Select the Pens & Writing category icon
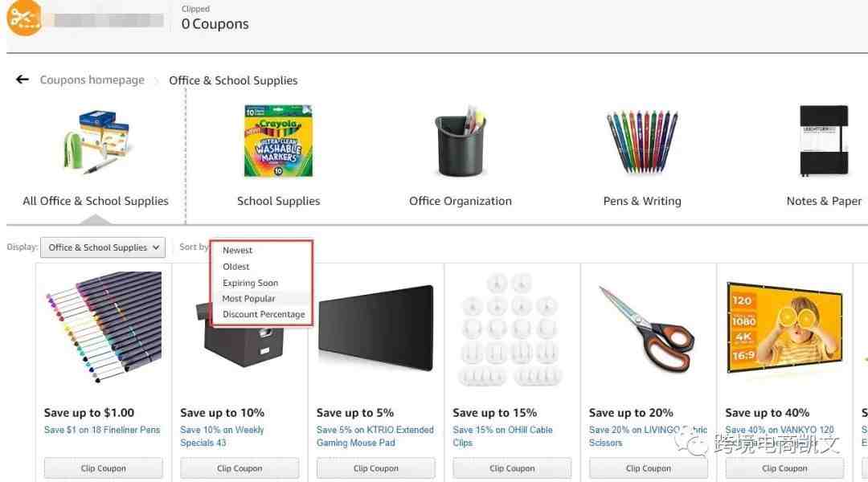Screen dimensions: 868x482 pos(642,143)
